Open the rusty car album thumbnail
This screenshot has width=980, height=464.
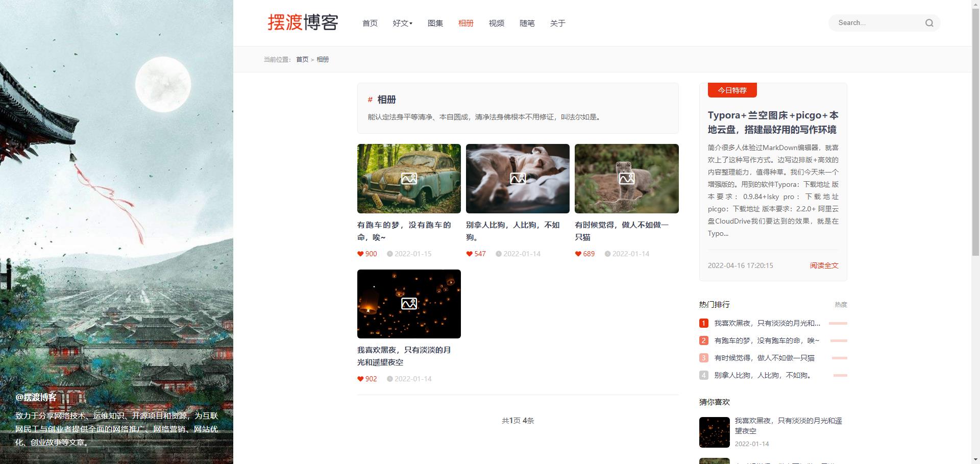pyautogui.click(x=409, y=179)
